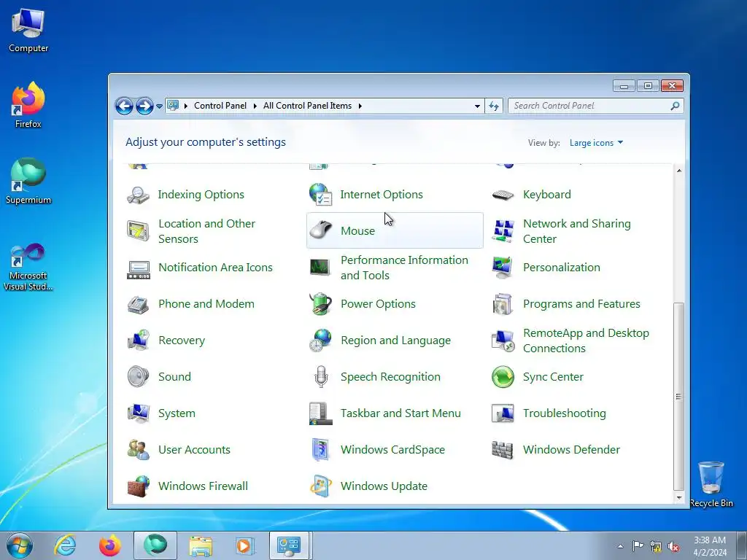
Task: Open RemoteApp and Desktop Connections icon
Action: [503, 341]
